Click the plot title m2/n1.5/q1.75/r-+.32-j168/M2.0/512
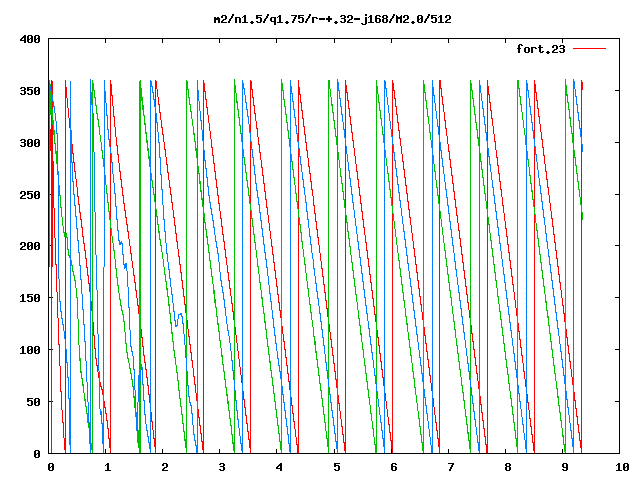 click(x=333, y=19)
